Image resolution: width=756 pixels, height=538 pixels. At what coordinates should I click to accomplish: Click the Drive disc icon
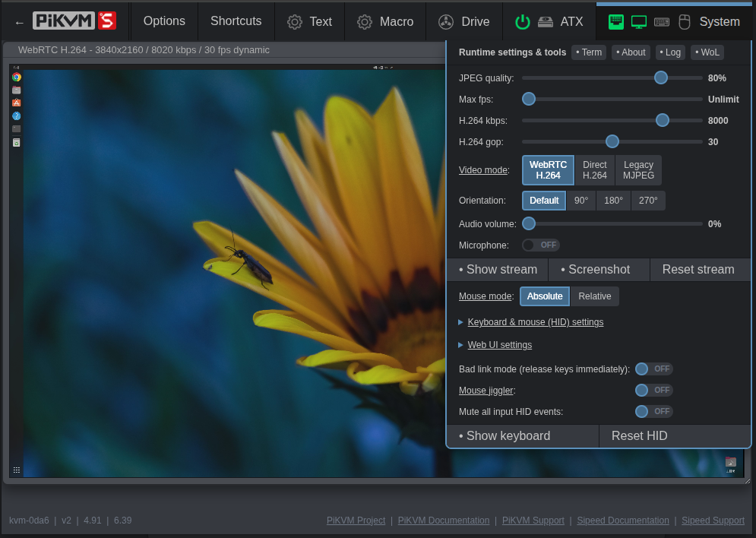[x=446, y=22]
